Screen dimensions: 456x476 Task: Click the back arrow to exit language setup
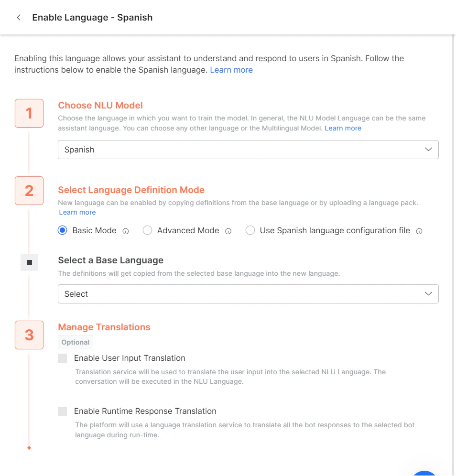pos(18,17)
